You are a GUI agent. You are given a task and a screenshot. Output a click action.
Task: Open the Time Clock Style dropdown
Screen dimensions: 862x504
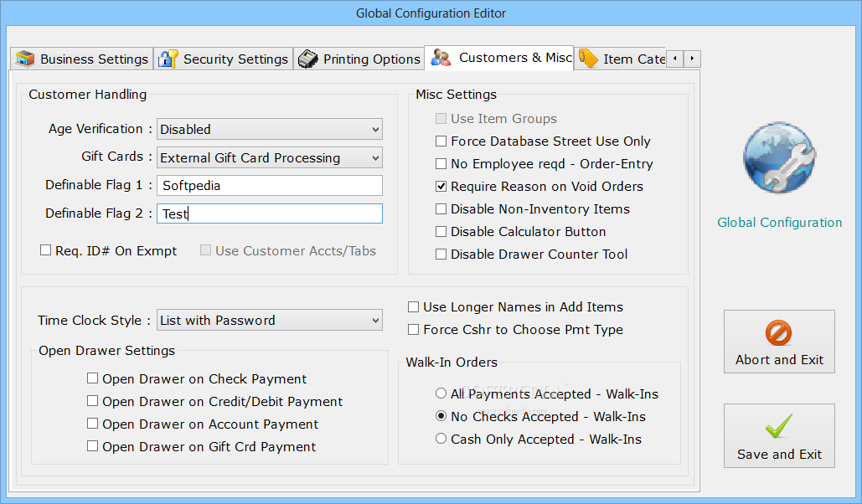coord(374,321)
